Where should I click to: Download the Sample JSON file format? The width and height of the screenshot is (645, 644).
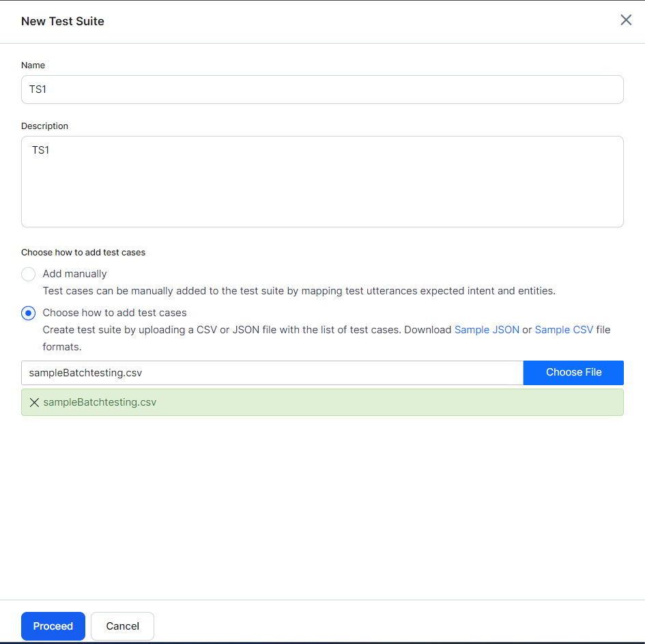[487, 330]
